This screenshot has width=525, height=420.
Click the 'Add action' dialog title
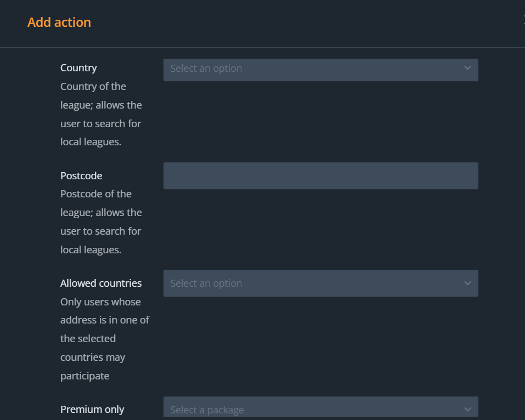click(x=59, y=22)
